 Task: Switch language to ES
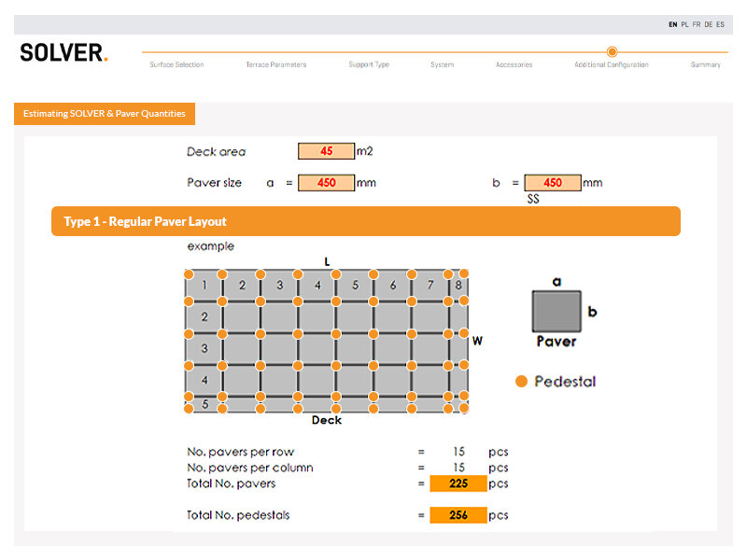[720, 24]
